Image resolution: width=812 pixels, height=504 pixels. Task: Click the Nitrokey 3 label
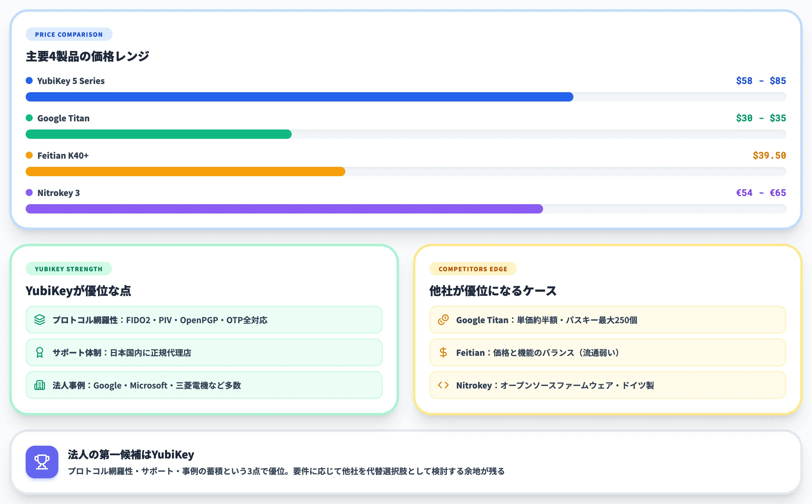[59, 193]
